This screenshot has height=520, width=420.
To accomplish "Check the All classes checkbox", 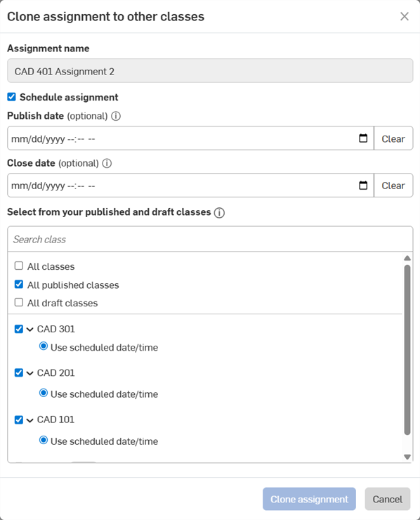I will 19,266.
